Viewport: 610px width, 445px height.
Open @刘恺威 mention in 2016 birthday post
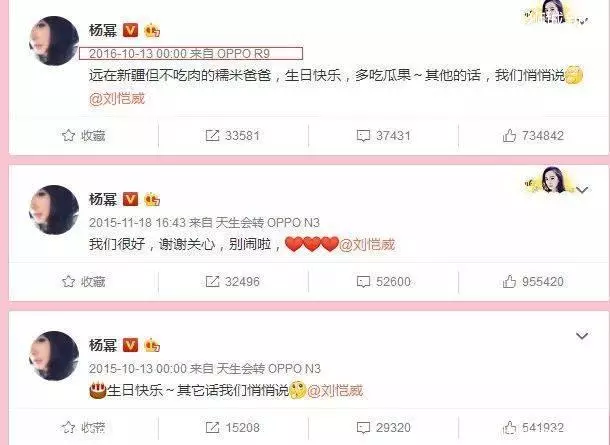pyautogui.click(x=117, y=98)
